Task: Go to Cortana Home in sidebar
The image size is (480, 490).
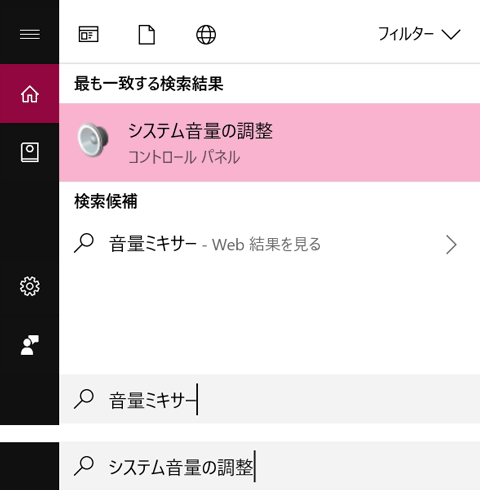Action: [x=30, y=94]
